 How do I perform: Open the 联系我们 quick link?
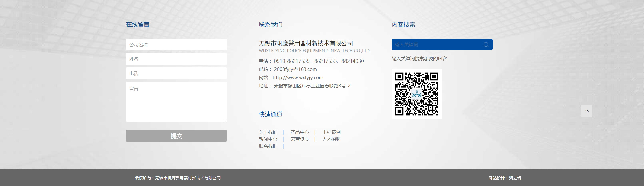coord(268,146)
